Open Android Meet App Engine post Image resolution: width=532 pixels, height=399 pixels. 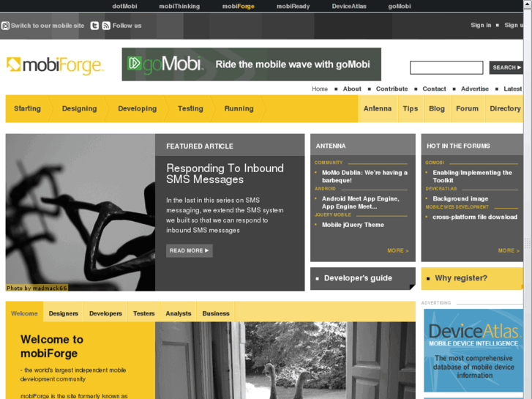tap(361, 203)
